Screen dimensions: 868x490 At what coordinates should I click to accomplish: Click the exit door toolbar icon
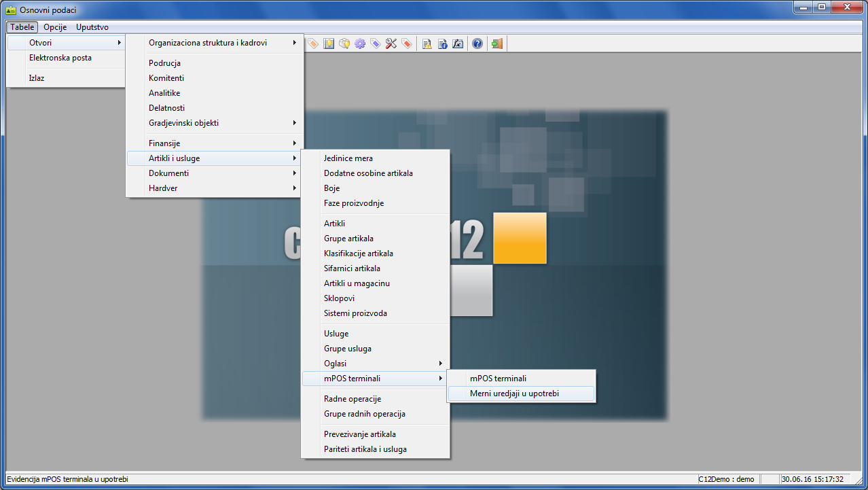(496, 43)
